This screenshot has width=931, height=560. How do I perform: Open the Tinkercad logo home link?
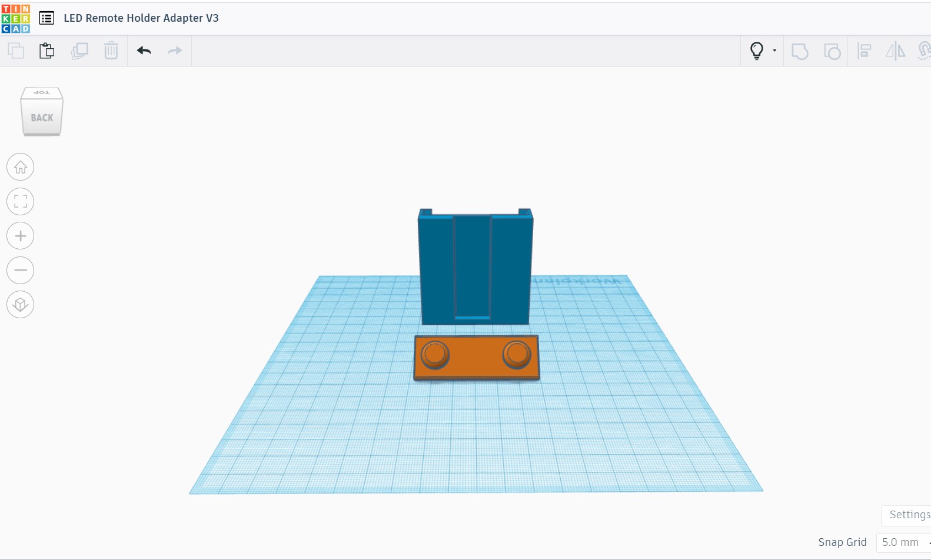click(16, 18)
